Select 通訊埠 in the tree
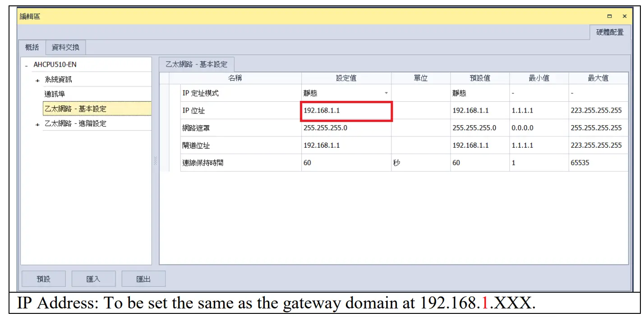The width and height of the screenshot is (644, 317). point(55,94)
